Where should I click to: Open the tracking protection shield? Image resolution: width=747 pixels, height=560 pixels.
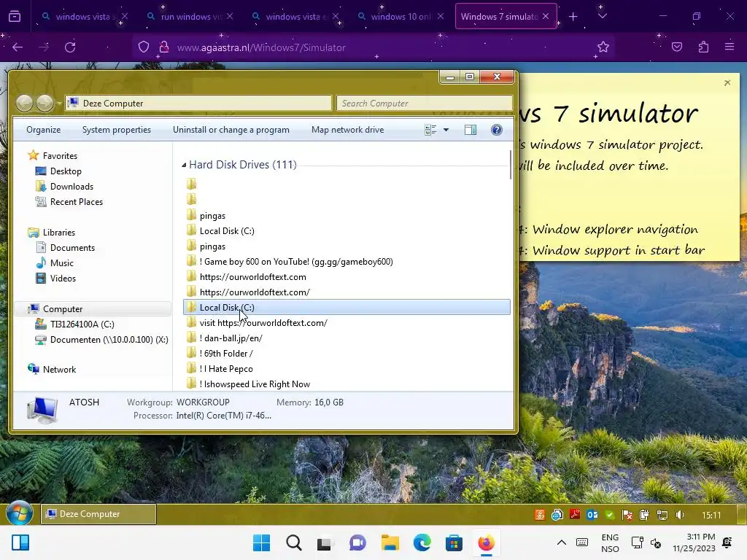[x=144, y=47]
